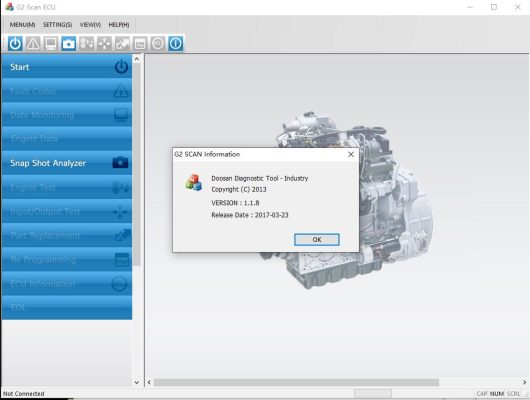Click the "Copyright (C) 2013" text

(239, 189)
